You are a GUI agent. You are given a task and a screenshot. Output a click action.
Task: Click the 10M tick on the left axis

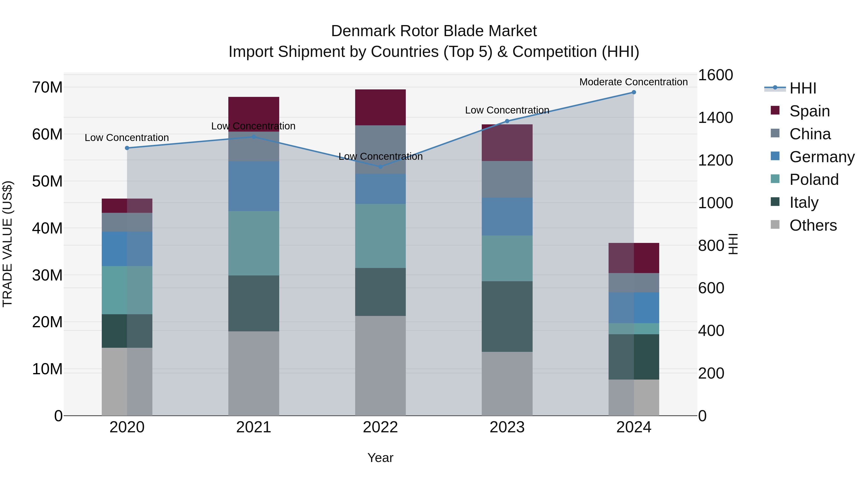point(47,369)
